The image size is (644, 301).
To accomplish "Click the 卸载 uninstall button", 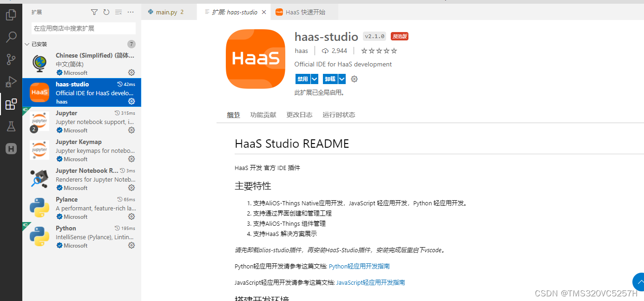I will (x=330, y=79).
